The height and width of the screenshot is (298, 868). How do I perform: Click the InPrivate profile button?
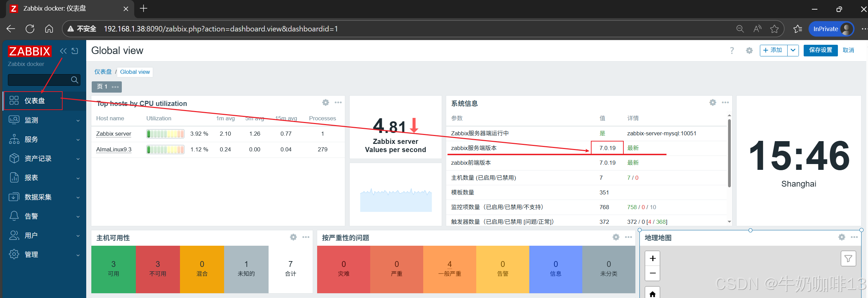click(831, 29)
